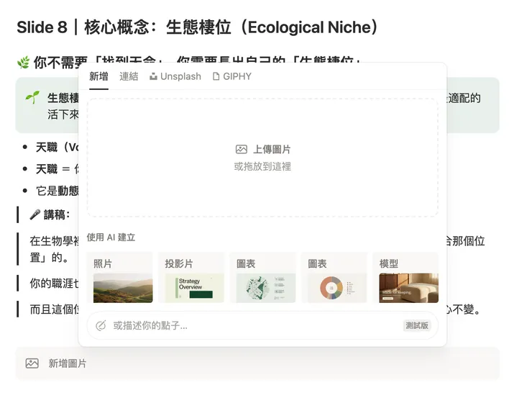Click the GIPHY file icon
This screenshot has width=532, height=403.
pos(216,76)
